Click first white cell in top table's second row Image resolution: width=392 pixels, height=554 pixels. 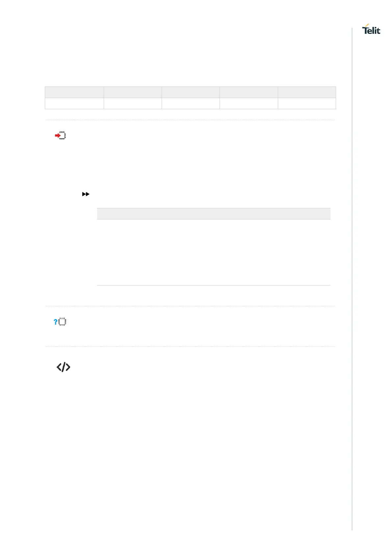[74, 103]
